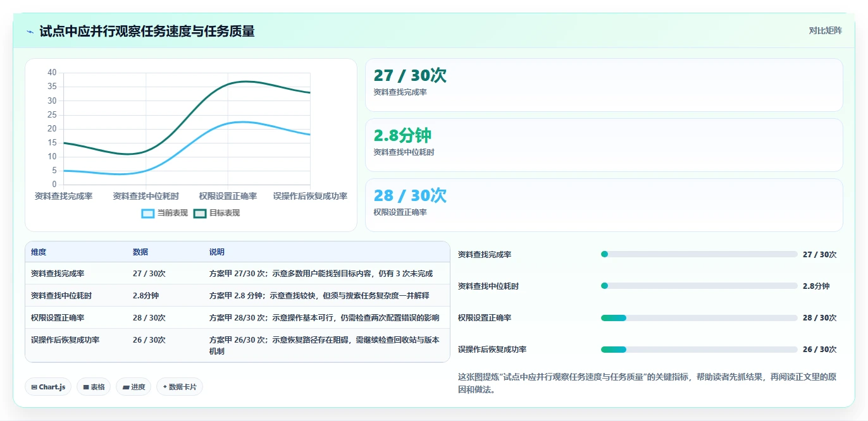Click table cell 26 / 30次
868x421 pixels.
point(149,339)
